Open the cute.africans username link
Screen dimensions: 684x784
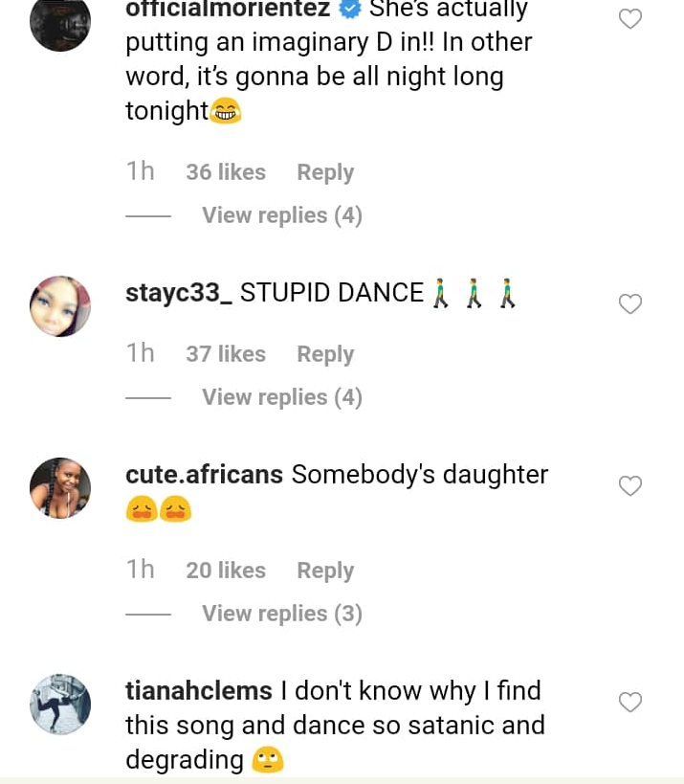(x=204, y=475)
